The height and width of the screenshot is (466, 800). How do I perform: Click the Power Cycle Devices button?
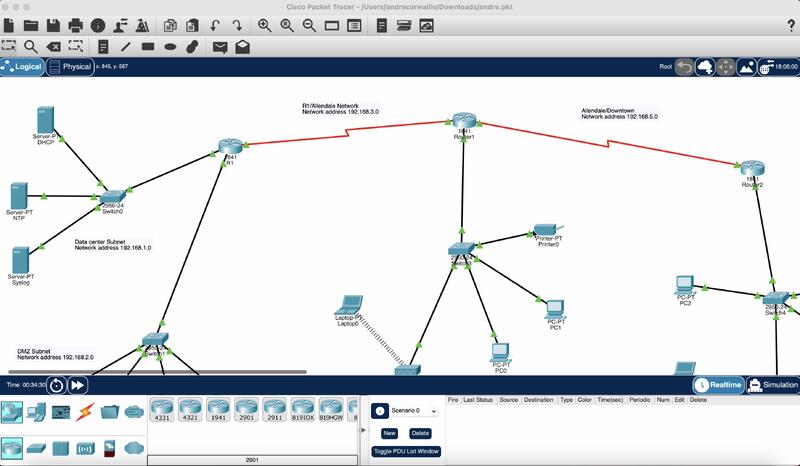pos(57,385)
